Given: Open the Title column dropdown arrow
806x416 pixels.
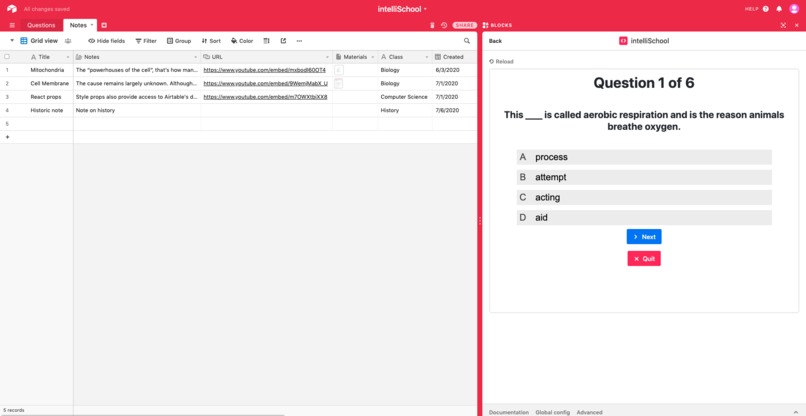Looking at the screenshot, I should click(x=68, y=57).
